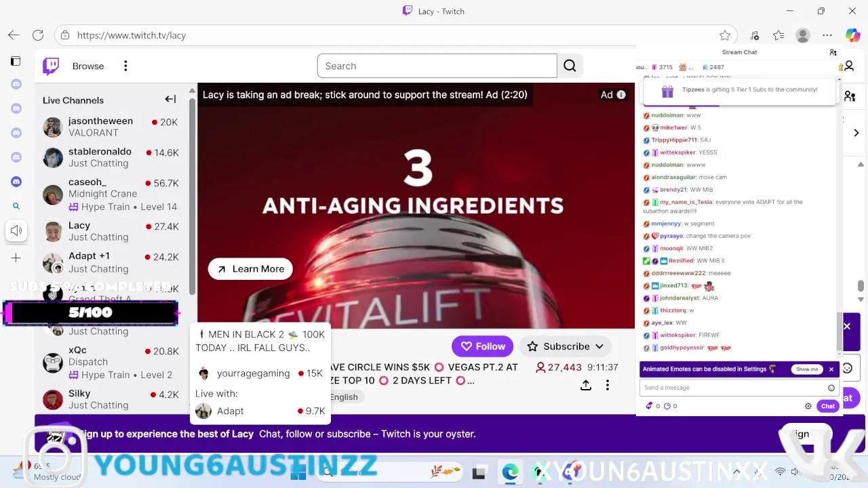This screenshot has width=868, height=488.
Task: Click username pyraayo in chat
Action: coord(671,236)
